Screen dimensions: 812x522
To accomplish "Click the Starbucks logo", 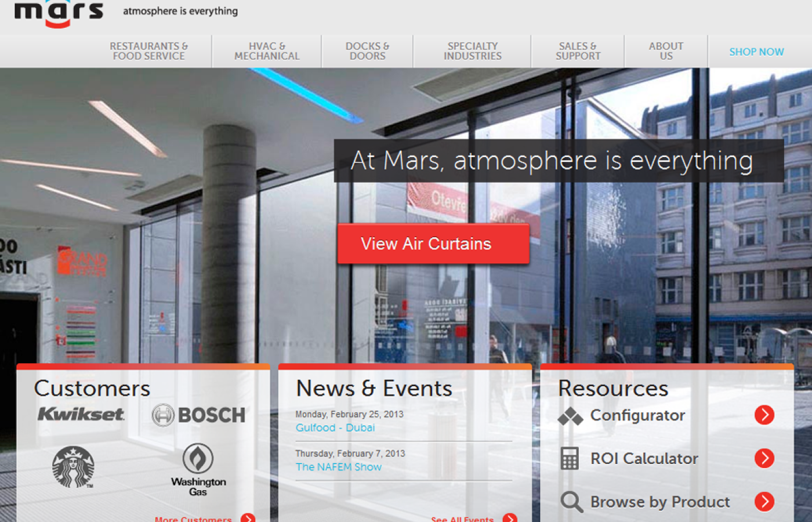I will [x=73, y=467].
